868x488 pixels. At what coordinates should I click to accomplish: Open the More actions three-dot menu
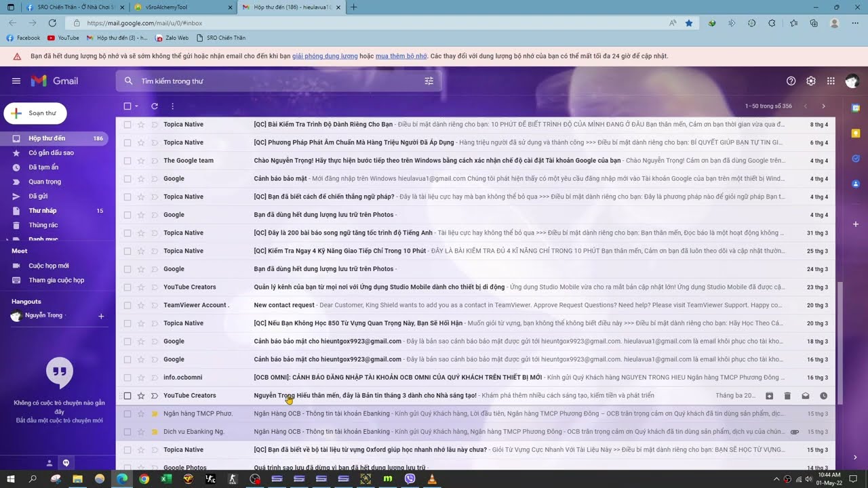(x=172, y=106)
